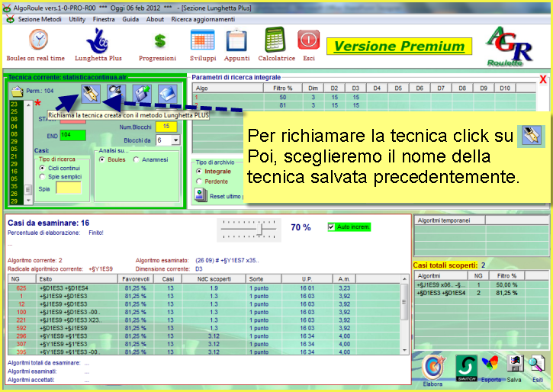
Task: Select discovered algorithm +§D1ES3 +§D1ES4 row
Action: point(481,293)
